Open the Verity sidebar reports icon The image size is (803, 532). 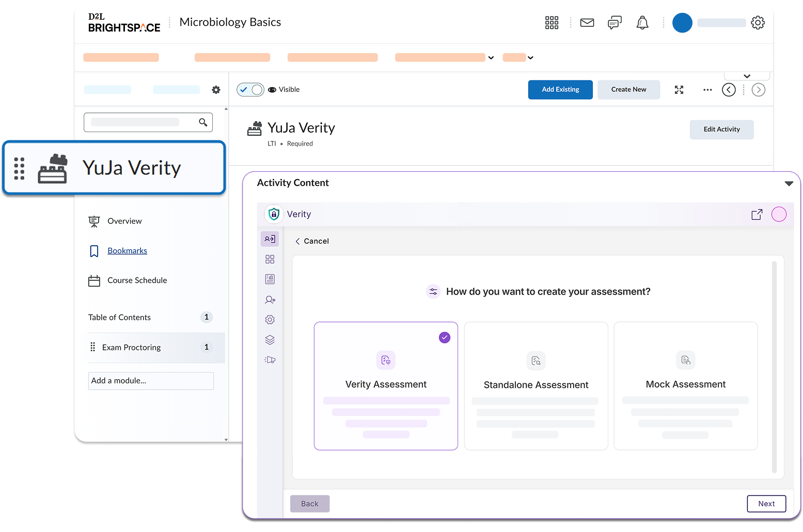click(x=270, y=279)
